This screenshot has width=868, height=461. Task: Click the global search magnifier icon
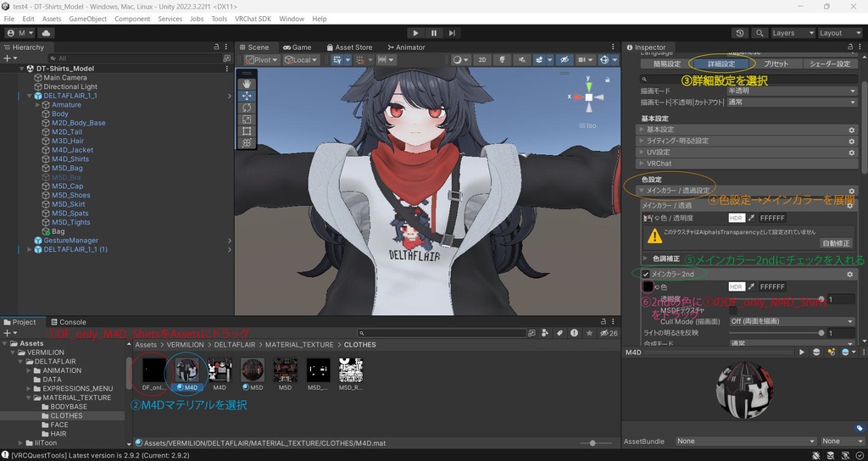click(x=759, y=33)
